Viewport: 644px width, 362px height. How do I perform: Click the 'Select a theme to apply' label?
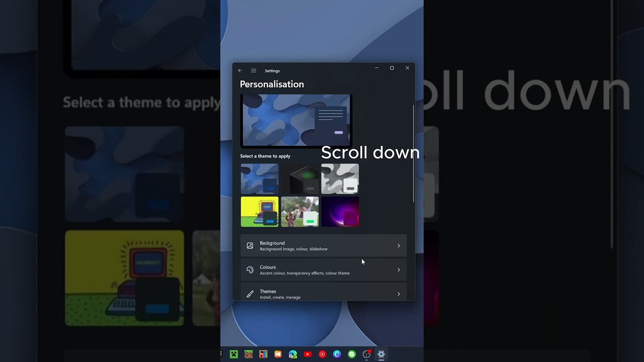coord(265,156)
